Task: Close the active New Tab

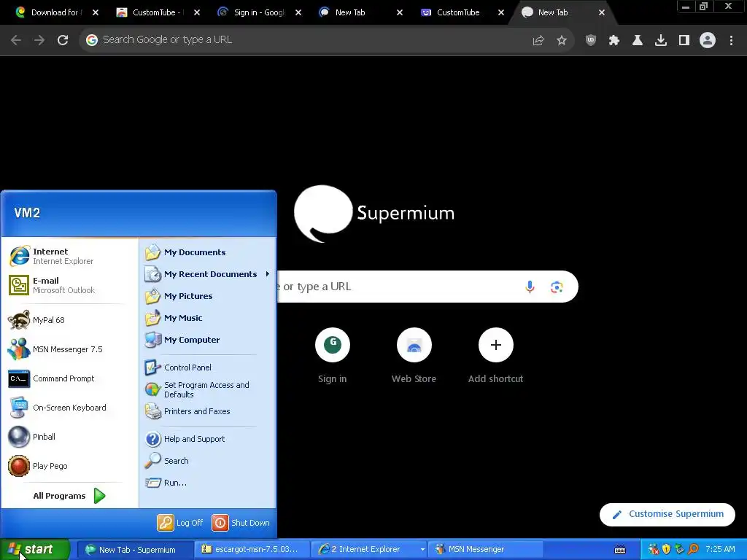Action: point(602,13)
